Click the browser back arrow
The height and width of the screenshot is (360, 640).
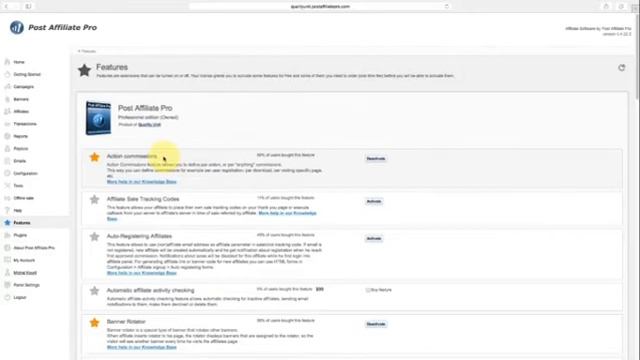tap(7, 6)
